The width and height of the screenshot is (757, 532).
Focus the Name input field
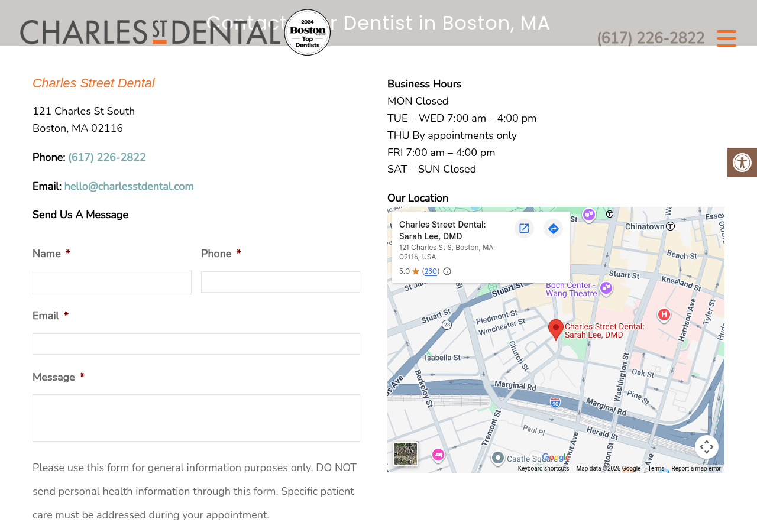pyautogui.click(x=112, y=283)
